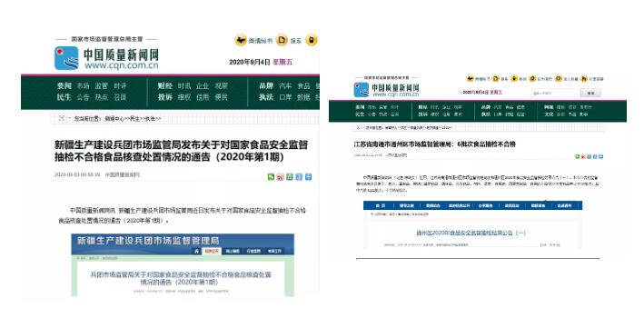Click 首页 tab in right article's embedded blue menu
This screenshot has height=328, width=644.
381,205
